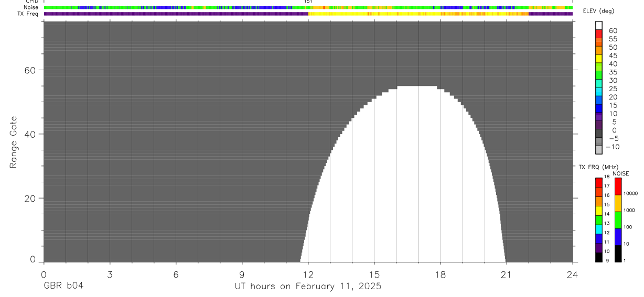Screen dimensions: 644x297
Task: Click the '60' tick on the Range Gate axis
Action: click(29, 70)
